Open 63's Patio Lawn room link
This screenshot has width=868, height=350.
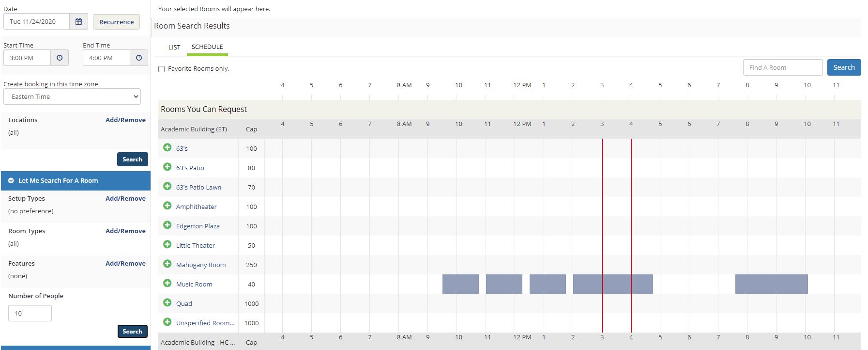[198, 187]
